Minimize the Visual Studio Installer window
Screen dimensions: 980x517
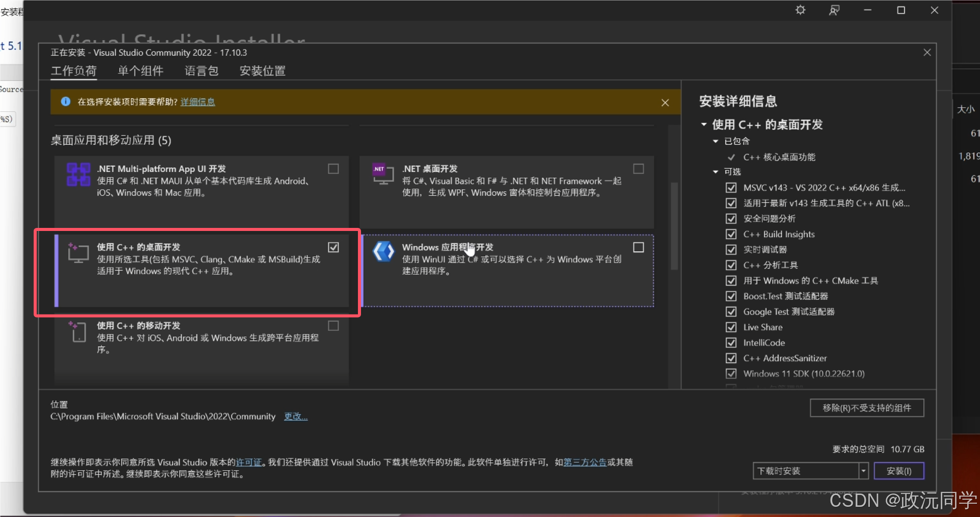coord(867,10)
